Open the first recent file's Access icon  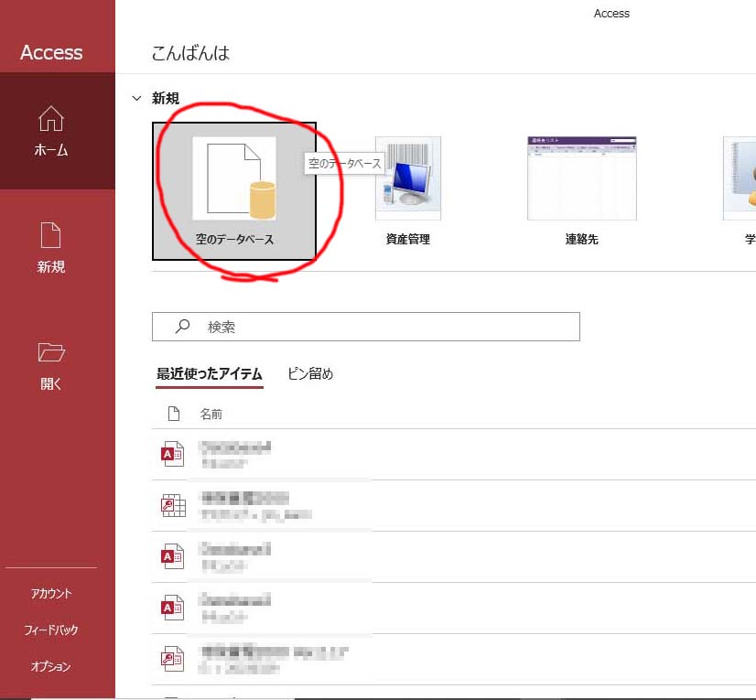tap(173, 455)
